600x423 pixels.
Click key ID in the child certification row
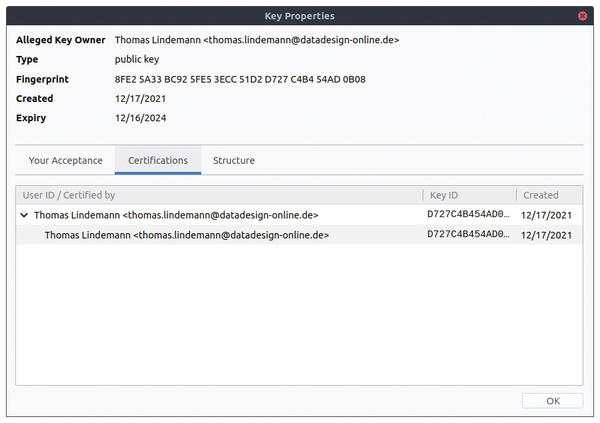point(468,234)
